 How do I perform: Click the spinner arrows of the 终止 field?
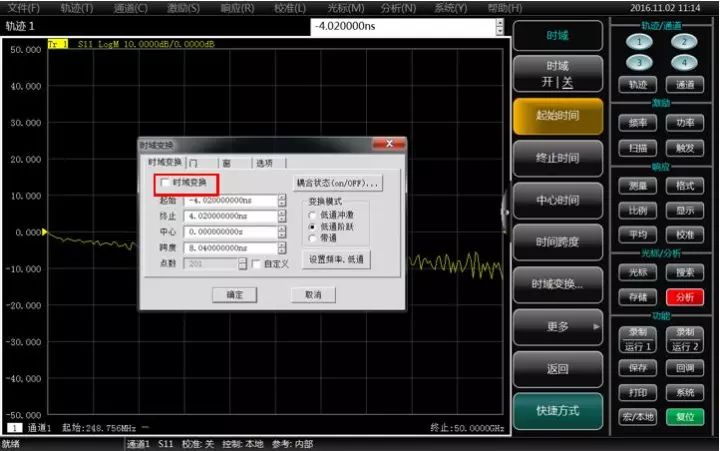[x=282, y=216]
